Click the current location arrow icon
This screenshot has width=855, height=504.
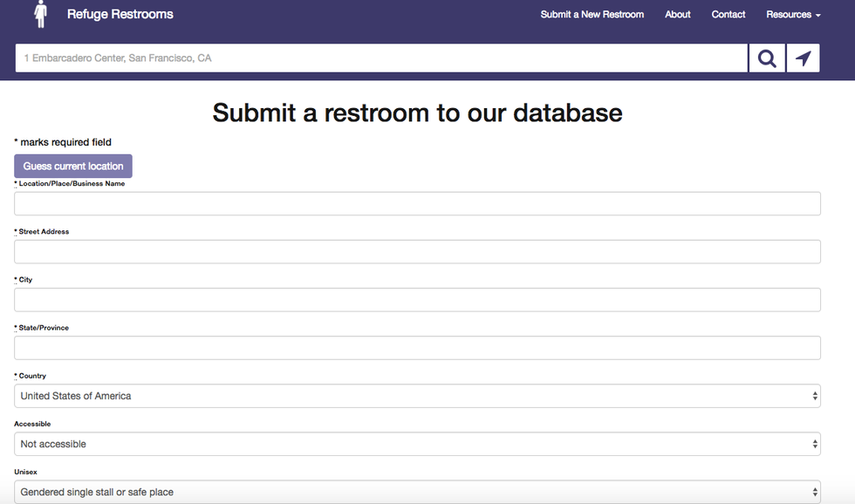pyautogui.click(x=803, y=58)
